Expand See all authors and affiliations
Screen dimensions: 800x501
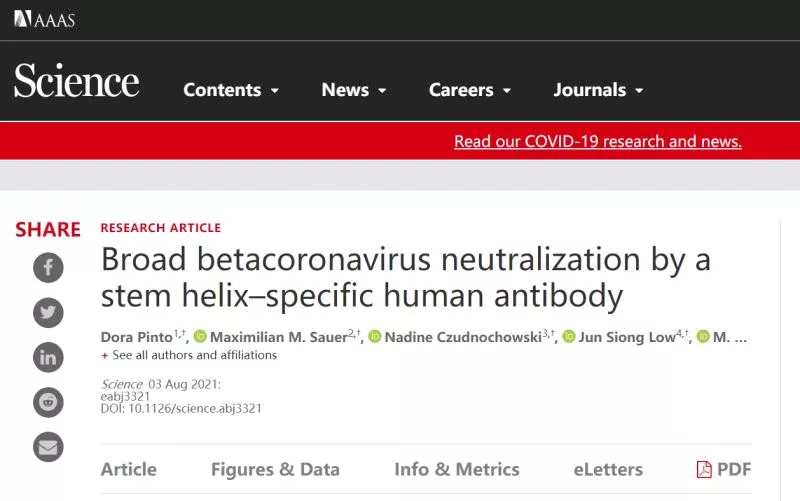[x=189, y=355]
